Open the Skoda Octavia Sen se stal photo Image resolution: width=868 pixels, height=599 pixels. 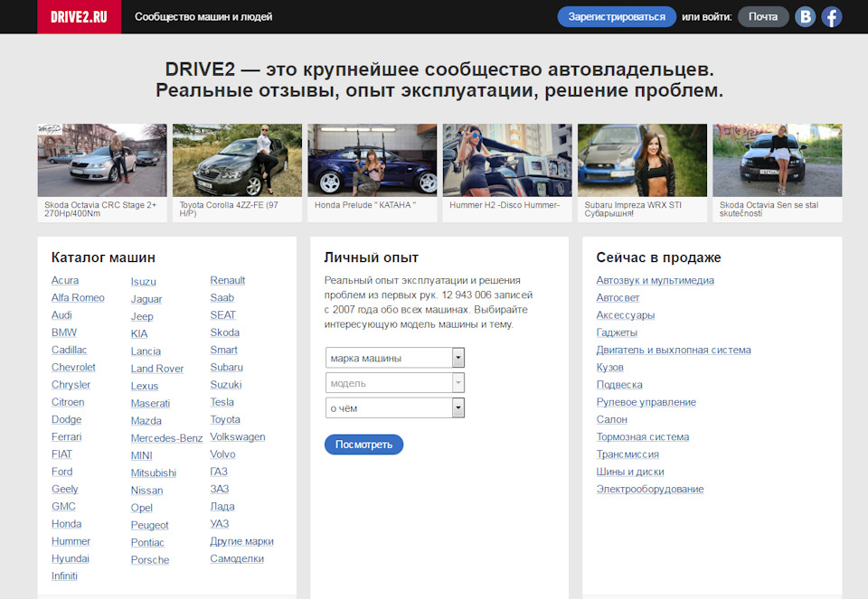point(778,161)
